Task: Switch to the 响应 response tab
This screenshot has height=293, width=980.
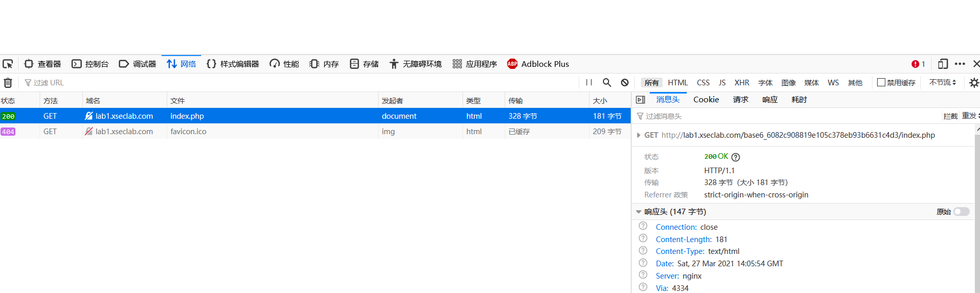Action: click(x=770, y=100)
